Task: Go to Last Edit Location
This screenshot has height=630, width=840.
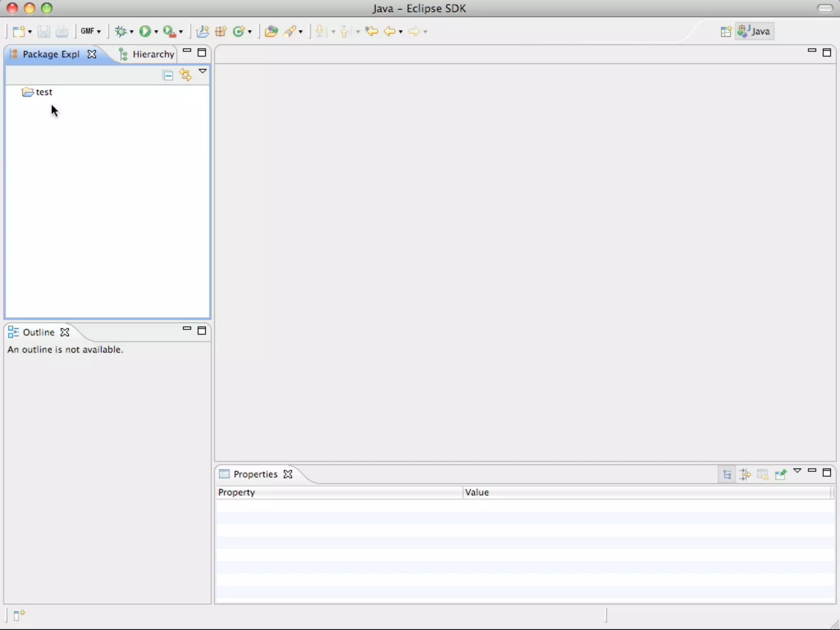Action: point(371,31)
